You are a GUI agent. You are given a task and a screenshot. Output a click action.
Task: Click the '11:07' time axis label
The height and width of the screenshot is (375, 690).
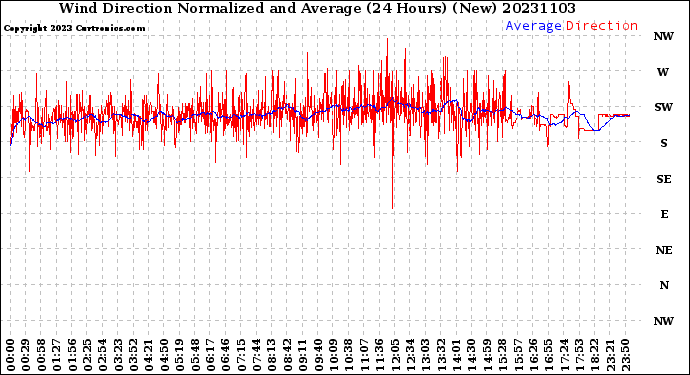coord(364,355)
